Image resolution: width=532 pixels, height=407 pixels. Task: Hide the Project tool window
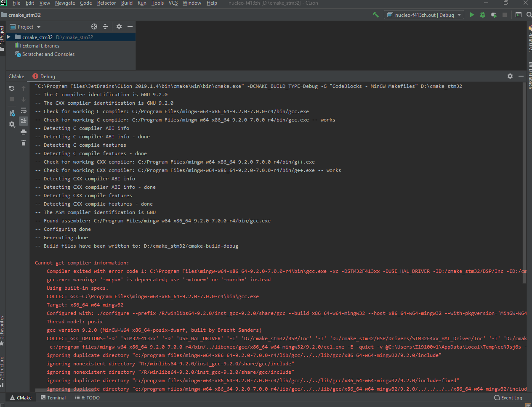[x=130, y=26]
